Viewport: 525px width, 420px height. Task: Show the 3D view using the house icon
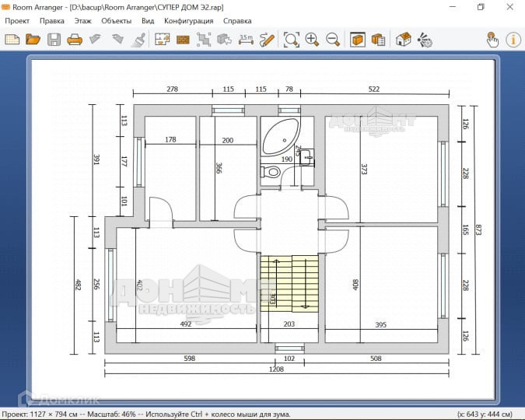(x=403, y=39)
